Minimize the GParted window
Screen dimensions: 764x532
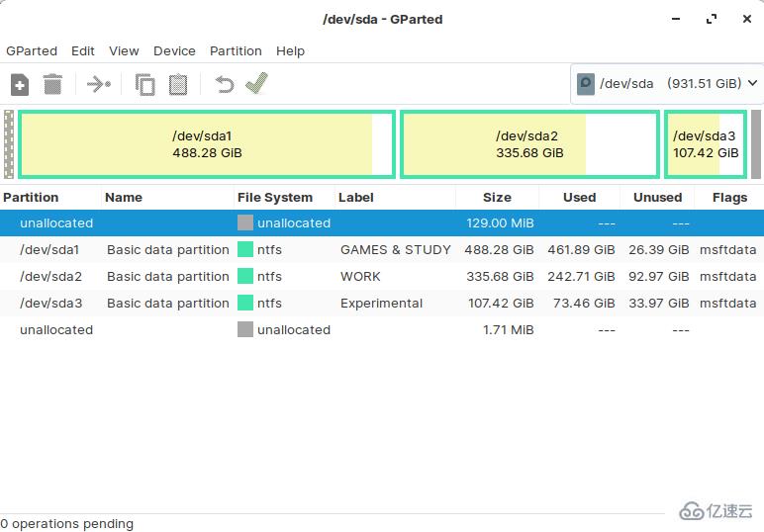tap(676, 19)
